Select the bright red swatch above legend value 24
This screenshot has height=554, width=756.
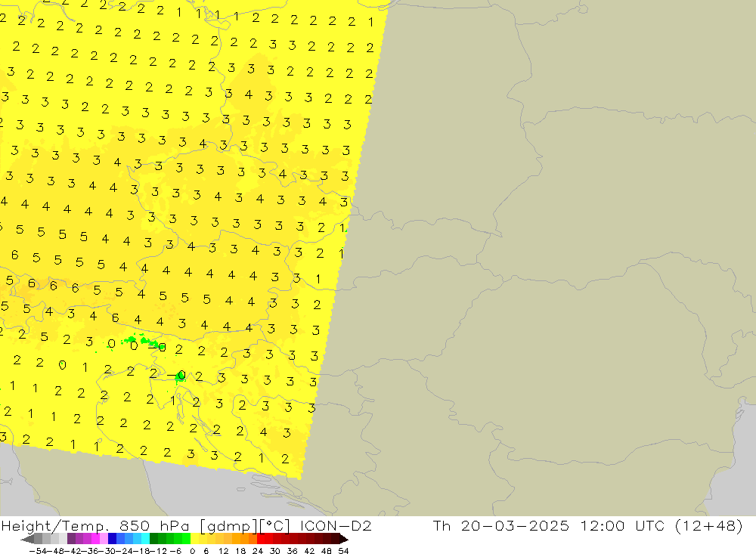tap(261, 539)
